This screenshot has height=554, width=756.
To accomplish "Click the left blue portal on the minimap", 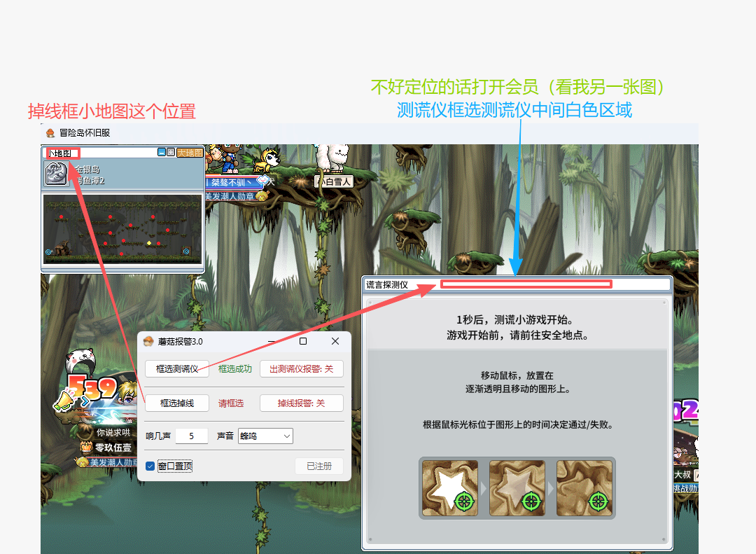I will (x=48, y=252).
